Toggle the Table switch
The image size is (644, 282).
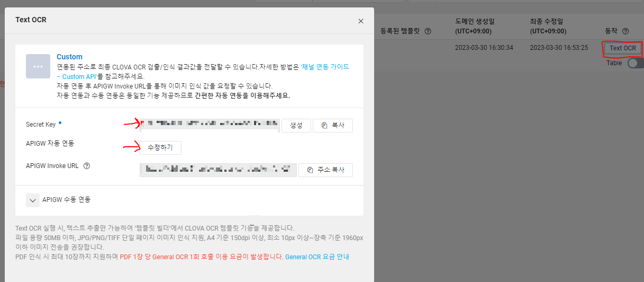tap(635, 63)
